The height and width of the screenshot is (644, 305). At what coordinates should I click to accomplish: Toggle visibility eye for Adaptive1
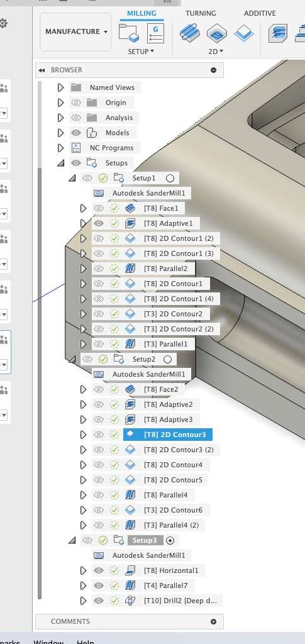99,223
